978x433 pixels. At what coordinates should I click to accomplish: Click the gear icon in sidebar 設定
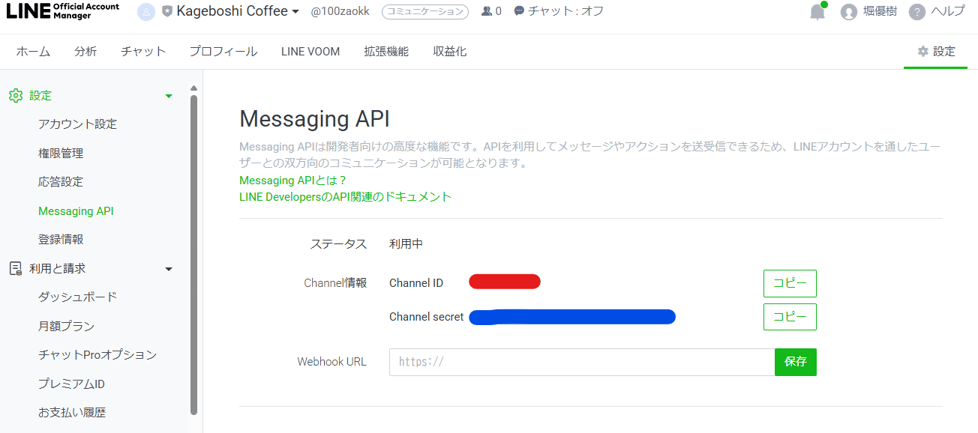(x=16, y=95)
